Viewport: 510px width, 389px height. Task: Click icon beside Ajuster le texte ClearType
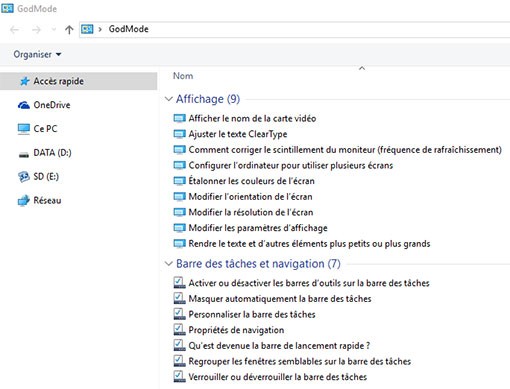pyautogui.click(x=180, y=134)
